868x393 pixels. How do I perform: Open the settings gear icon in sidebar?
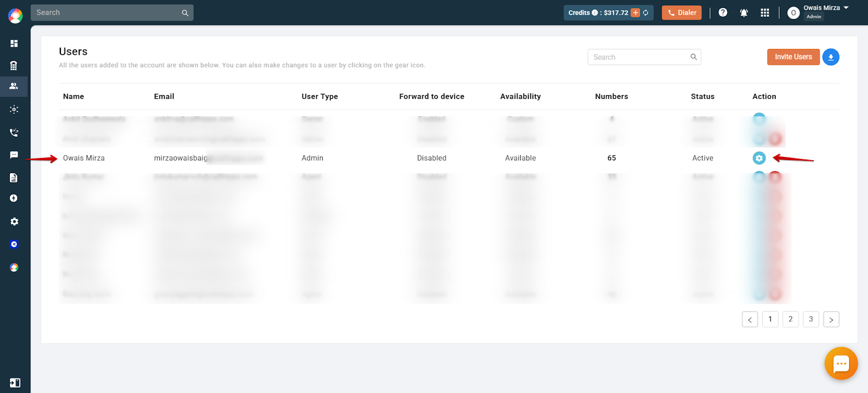pos(14,221)
